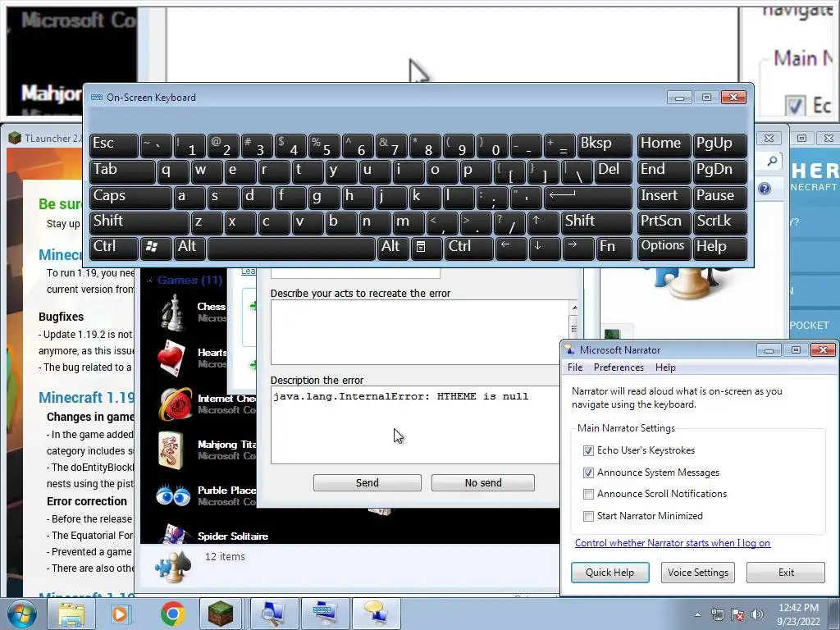Viewport: 840px width, 630px height.
Task: Show hidden tray icons arrow
Action: coord(697,614)
